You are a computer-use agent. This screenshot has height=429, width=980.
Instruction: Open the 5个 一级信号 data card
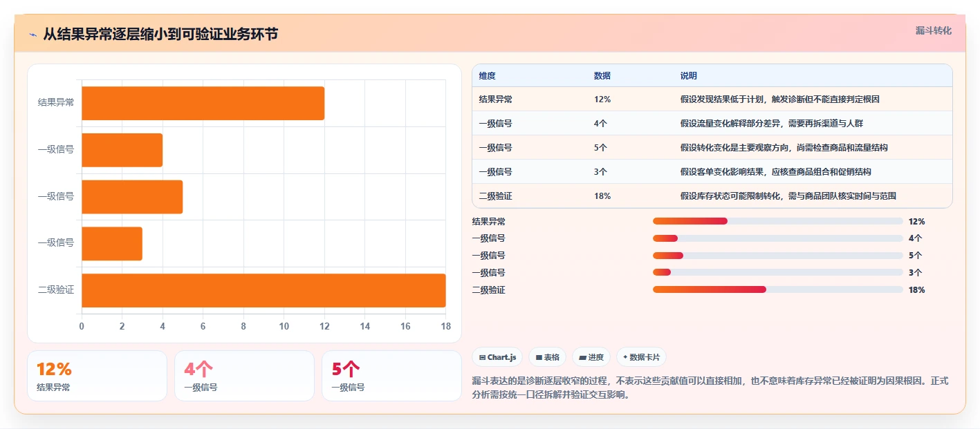click(392, 376)
